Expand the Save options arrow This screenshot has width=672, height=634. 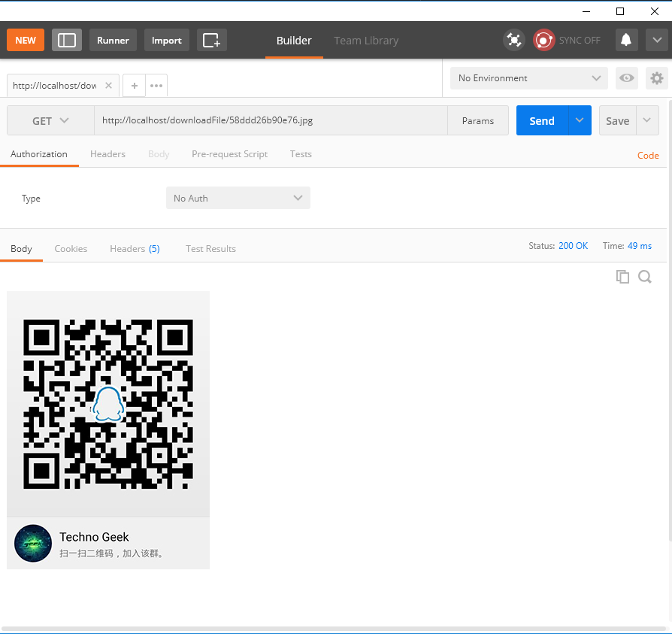(x=647, y=120)
